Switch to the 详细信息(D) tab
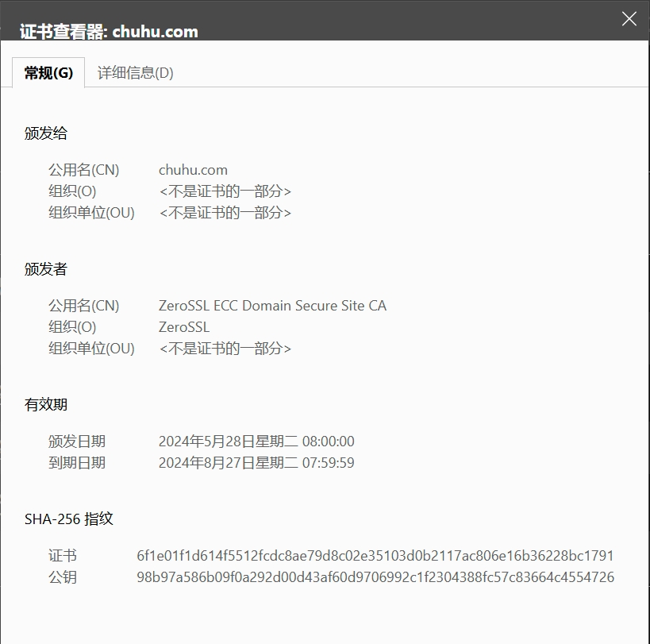This screenshot has width=650, height=644. point(135,73)
